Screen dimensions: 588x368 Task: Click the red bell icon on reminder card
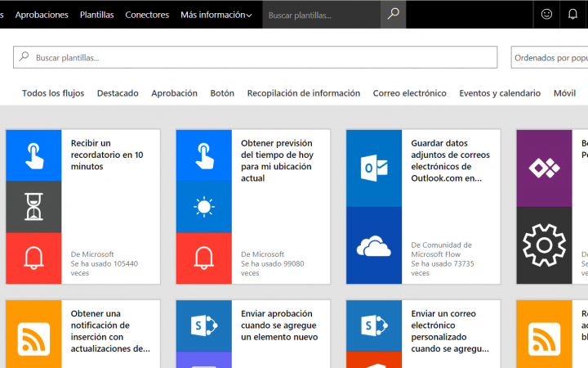(33, 258)
